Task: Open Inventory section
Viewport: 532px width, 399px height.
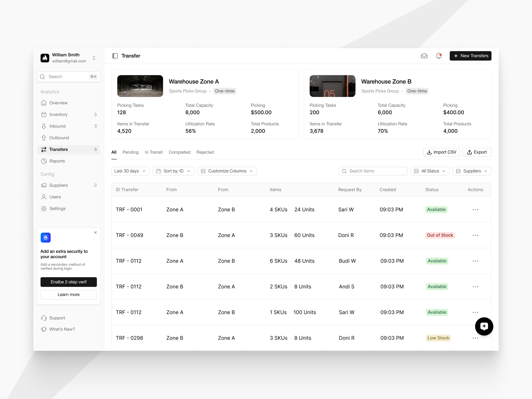Action: click(x=68, y=115)
